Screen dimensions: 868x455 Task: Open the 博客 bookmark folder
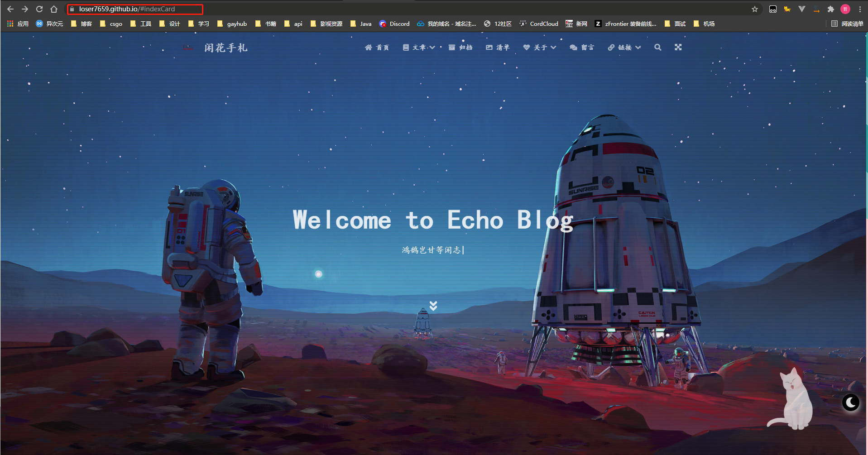(82, 24)
